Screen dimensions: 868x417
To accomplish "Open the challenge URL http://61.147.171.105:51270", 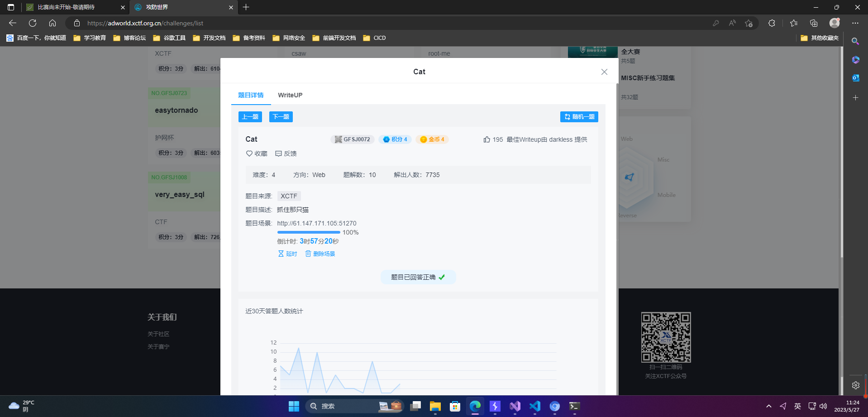I will 317,223.
